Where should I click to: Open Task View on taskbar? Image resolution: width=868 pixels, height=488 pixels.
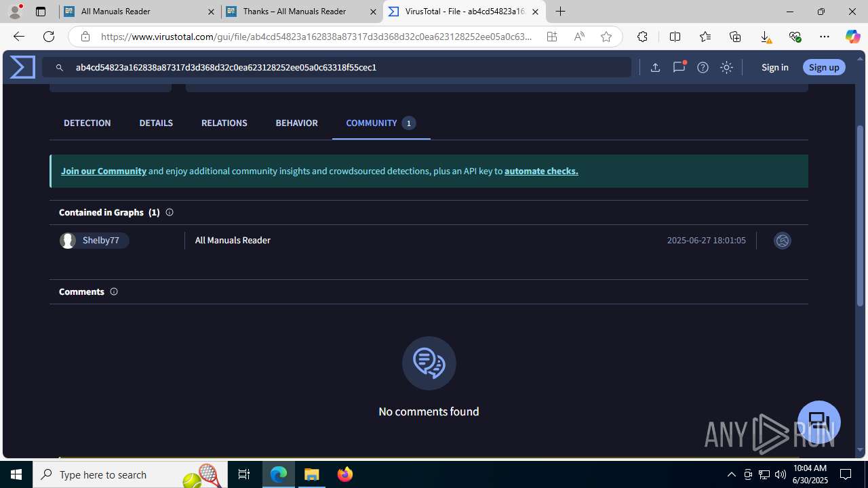click(x=244, y=474)
